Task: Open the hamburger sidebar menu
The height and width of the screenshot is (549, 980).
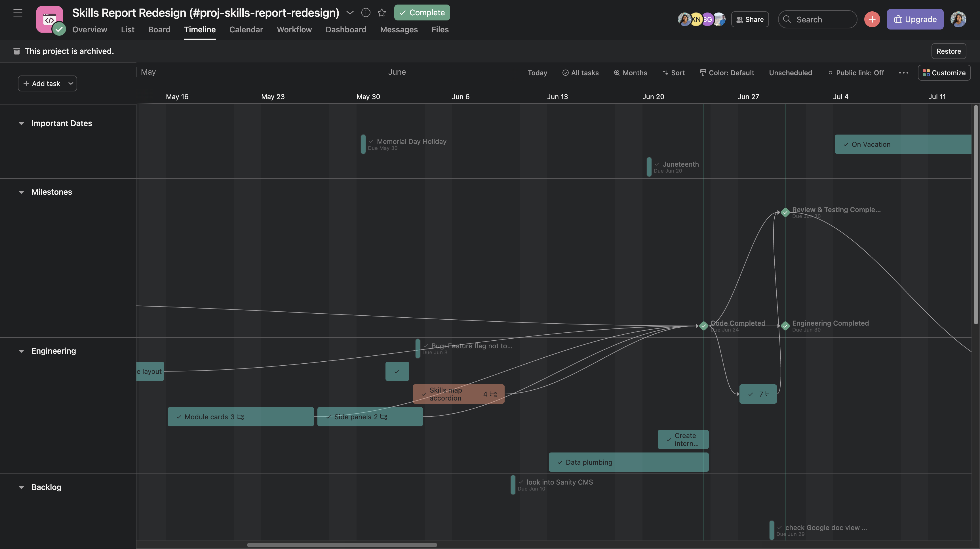Action: click(18, 13)
